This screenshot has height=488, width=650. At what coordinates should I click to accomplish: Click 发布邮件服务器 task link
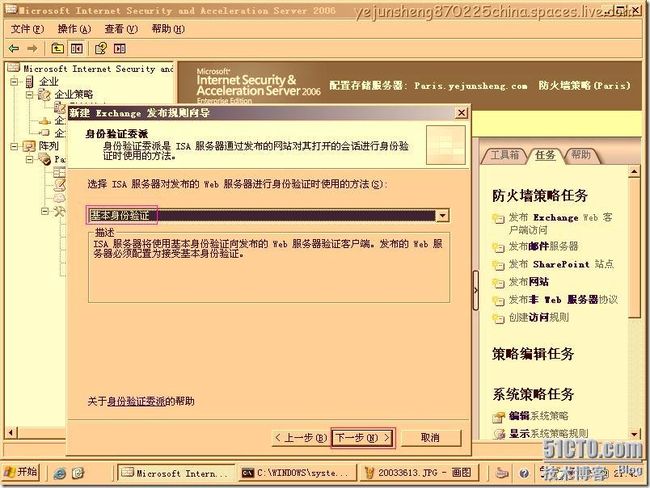543,246
